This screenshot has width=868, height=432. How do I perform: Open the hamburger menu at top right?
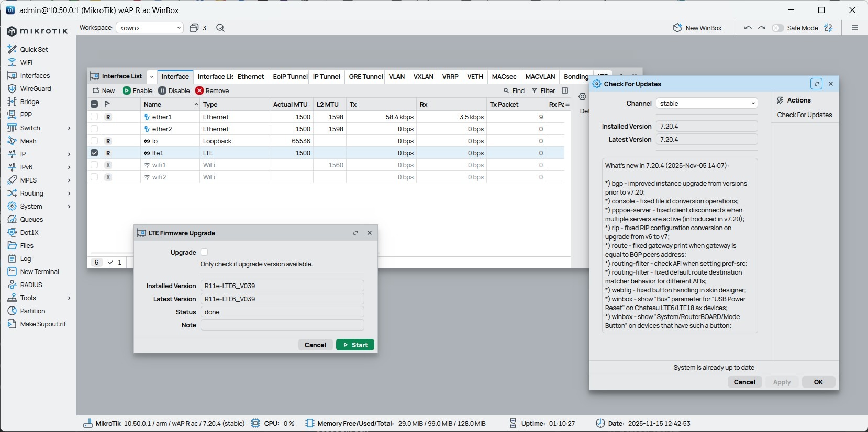point(855,28)
